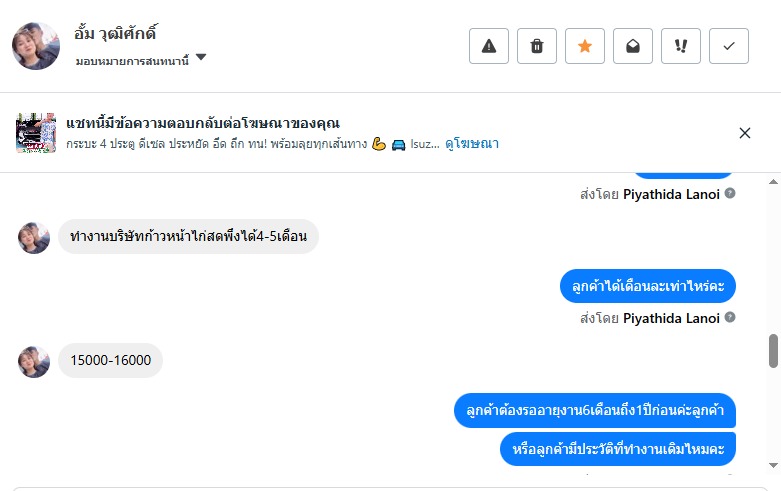Click the dropdown arrow beside assign conversation
This screenshot has height=491, width=781.
[x=201, y=58]
